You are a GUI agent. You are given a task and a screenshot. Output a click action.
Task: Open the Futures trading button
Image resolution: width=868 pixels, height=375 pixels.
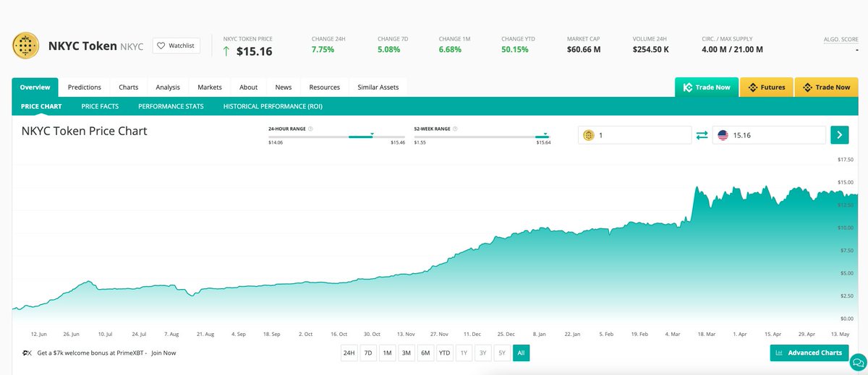coord(767,87)
